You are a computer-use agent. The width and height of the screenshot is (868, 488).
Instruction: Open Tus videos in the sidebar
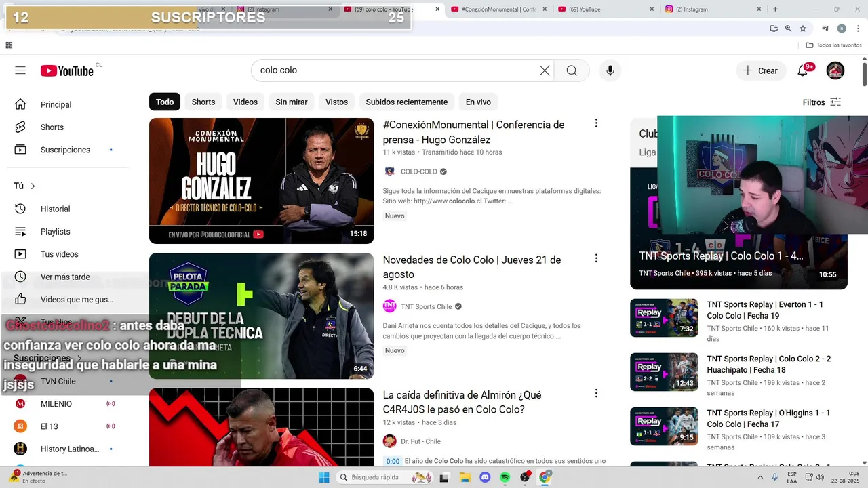coord(59,254)
